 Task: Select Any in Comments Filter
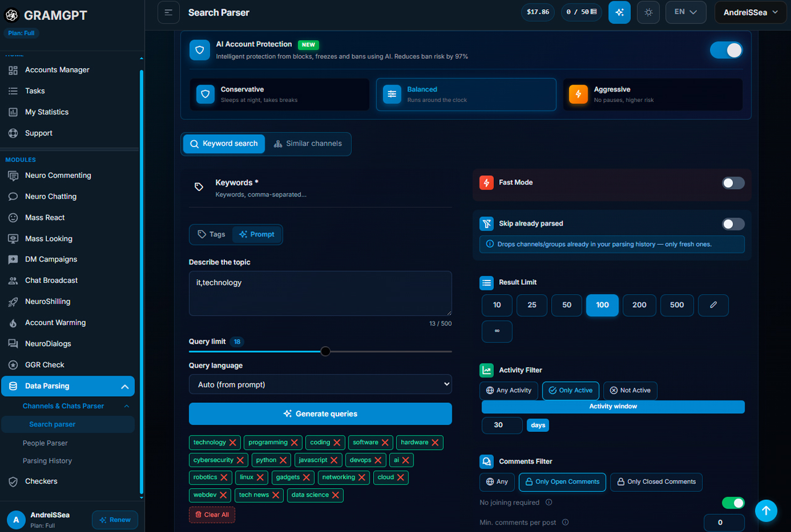tap(497, 482)
